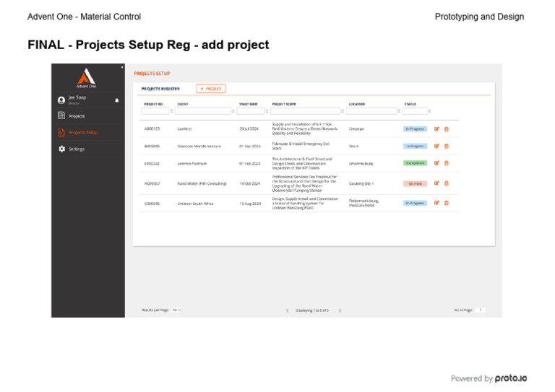Click project number A000123
The height and width of the screenshot is (392, 555).
152,129
